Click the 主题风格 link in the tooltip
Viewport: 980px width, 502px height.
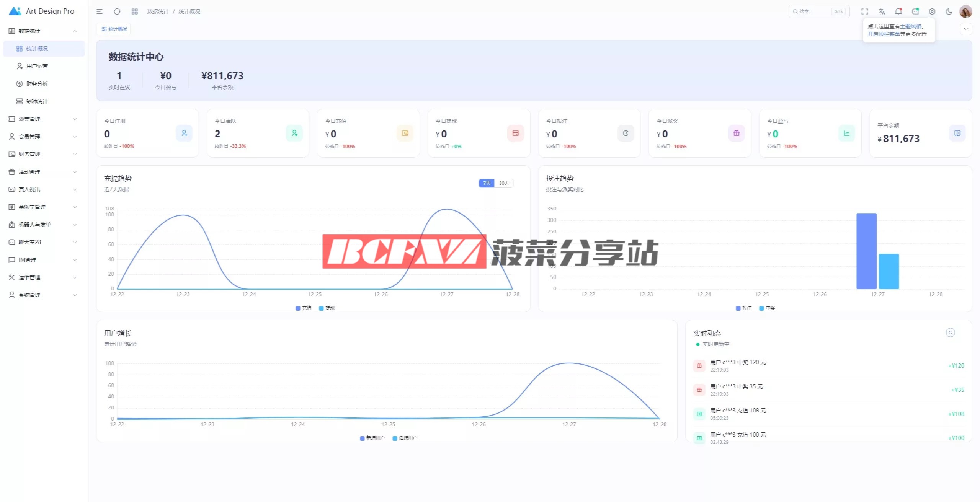pos(910,26)
